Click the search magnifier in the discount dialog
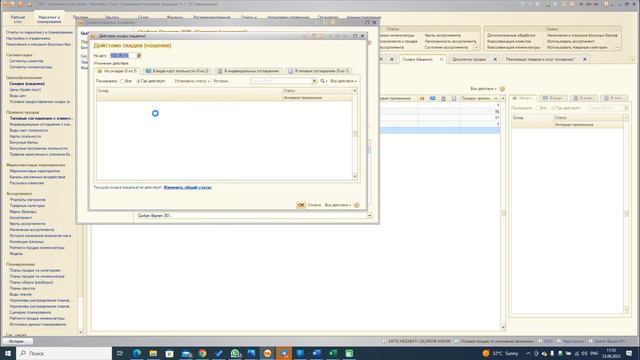This screenshot has height=360, width=640. point(323,81)
